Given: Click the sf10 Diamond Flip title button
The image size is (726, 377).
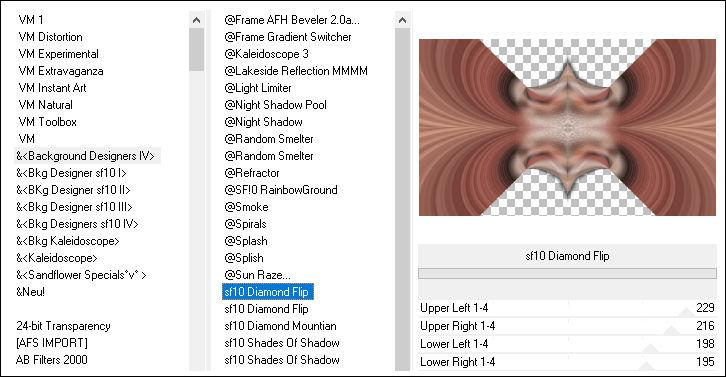Looking at the screenshot, I should click(x=567, y=256).
